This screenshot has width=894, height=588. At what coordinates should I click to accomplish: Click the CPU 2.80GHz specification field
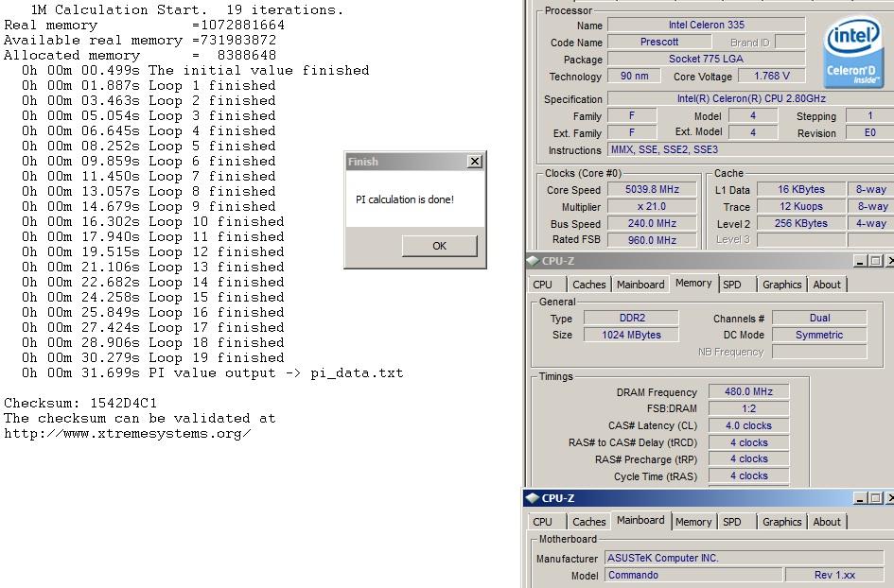751,98
